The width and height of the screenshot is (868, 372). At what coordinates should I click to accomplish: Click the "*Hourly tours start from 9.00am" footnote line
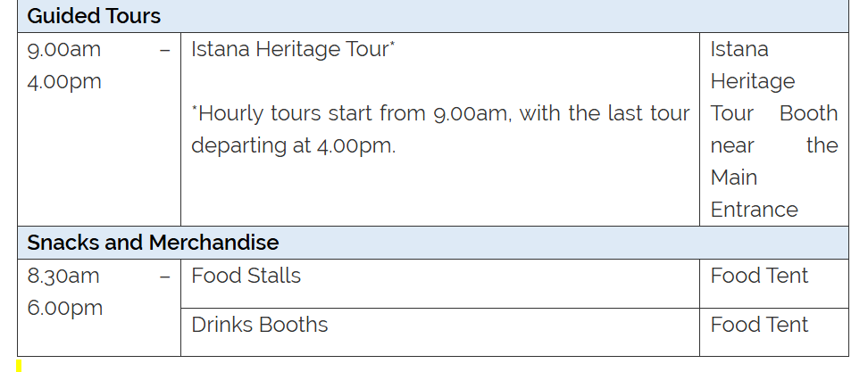(440, 113)
